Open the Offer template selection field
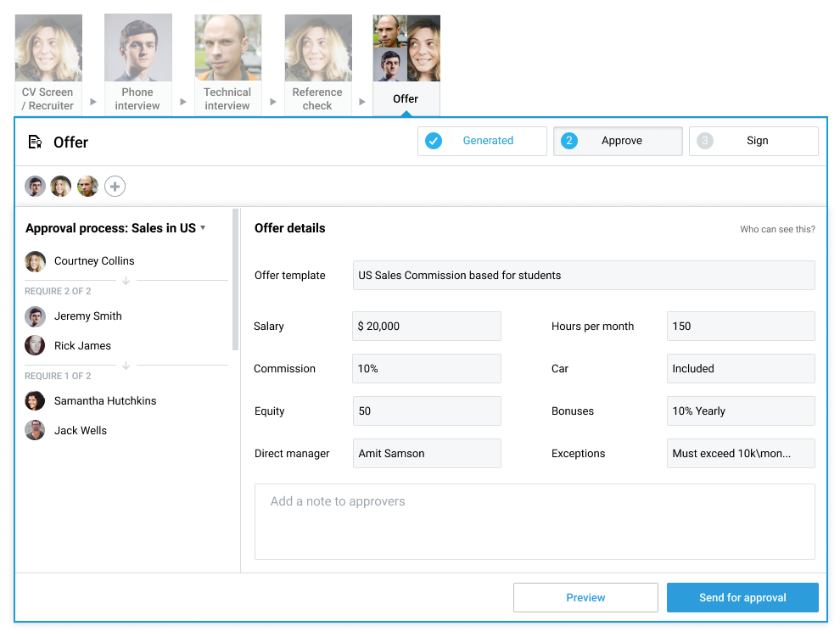 tap(583, 276)
